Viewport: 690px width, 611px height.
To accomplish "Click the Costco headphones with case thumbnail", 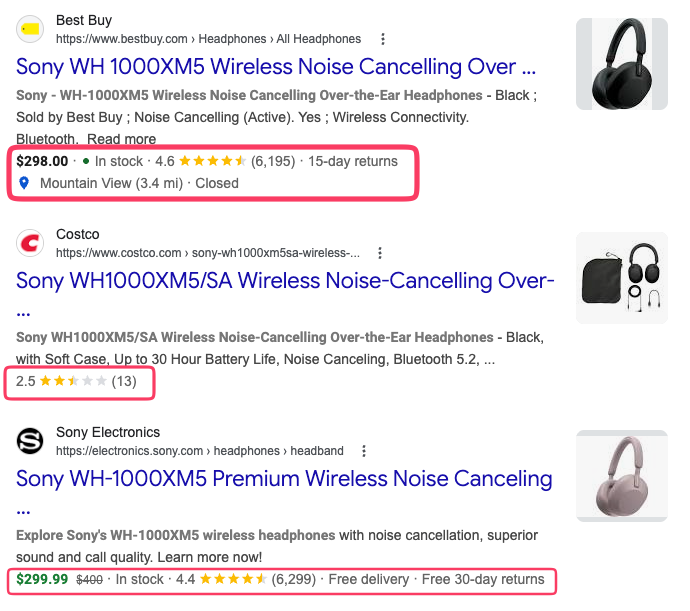I will [622, 278].
